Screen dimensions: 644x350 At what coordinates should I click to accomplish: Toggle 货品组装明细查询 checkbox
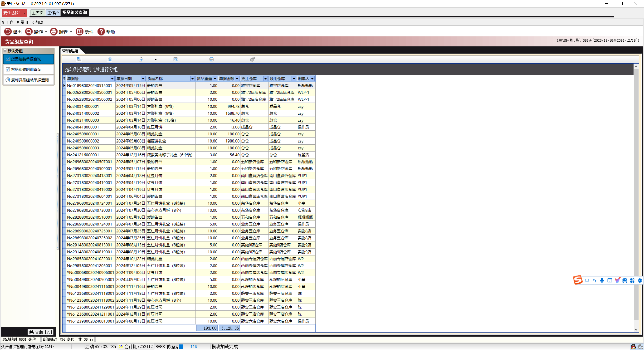click(x=8, y=69)
